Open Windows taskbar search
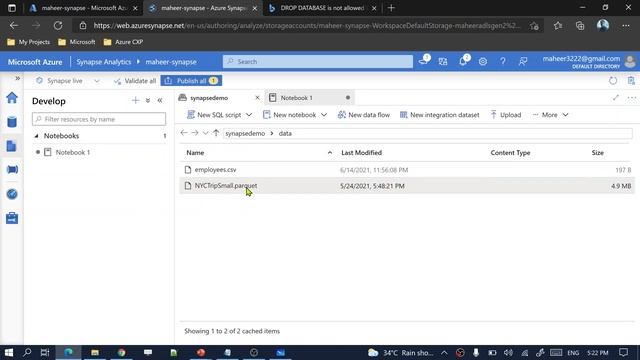 [x=27, y=352]
